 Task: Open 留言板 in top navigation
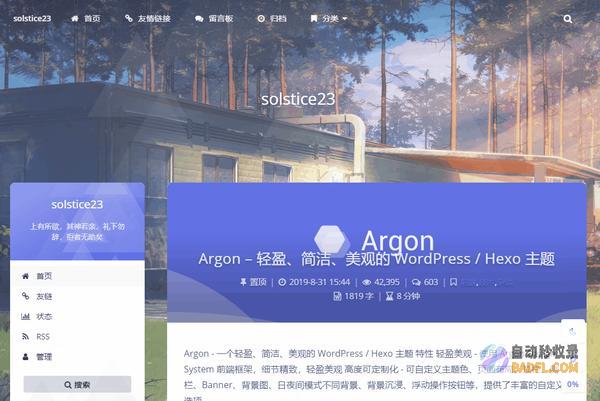pos(221,18)
